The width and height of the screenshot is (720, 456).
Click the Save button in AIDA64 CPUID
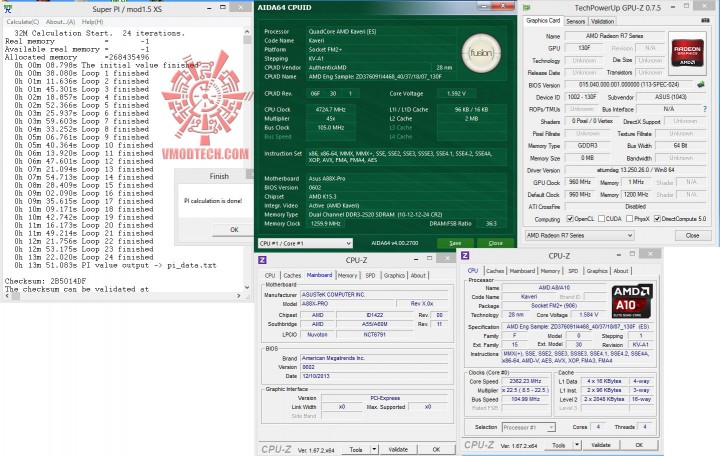coord(455,243)
